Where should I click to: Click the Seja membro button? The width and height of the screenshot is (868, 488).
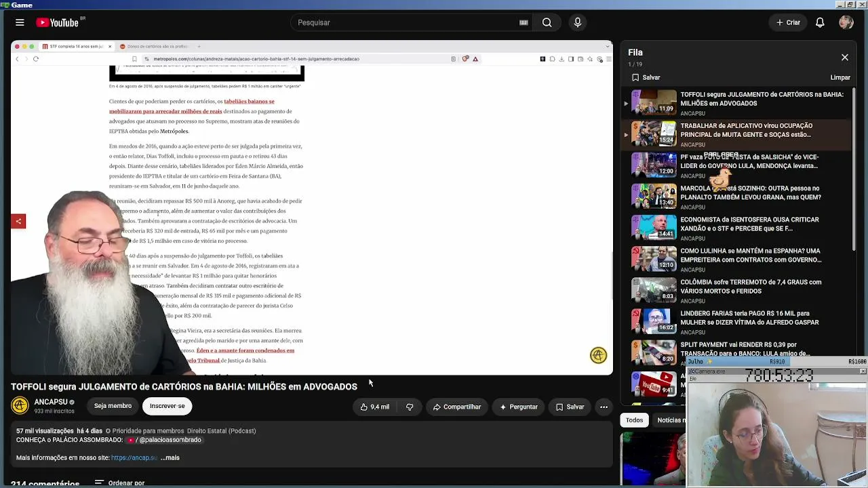tap(113, 406)
